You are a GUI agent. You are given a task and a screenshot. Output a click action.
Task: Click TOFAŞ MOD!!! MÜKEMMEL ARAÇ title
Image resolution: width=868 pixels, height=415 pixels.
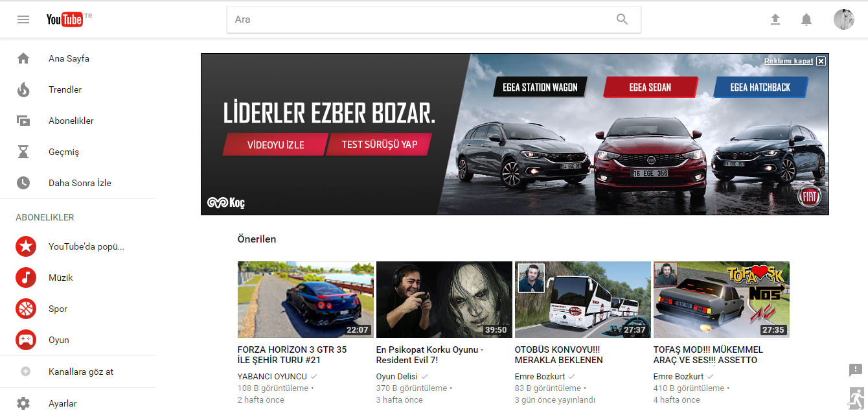(708, 355)
